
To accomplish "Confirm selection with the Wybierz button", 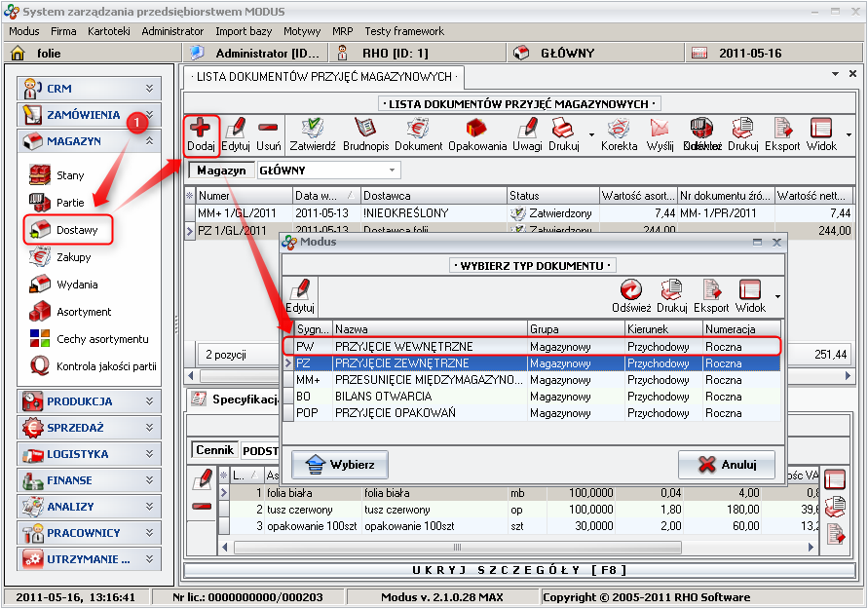I will coord(339,464).
